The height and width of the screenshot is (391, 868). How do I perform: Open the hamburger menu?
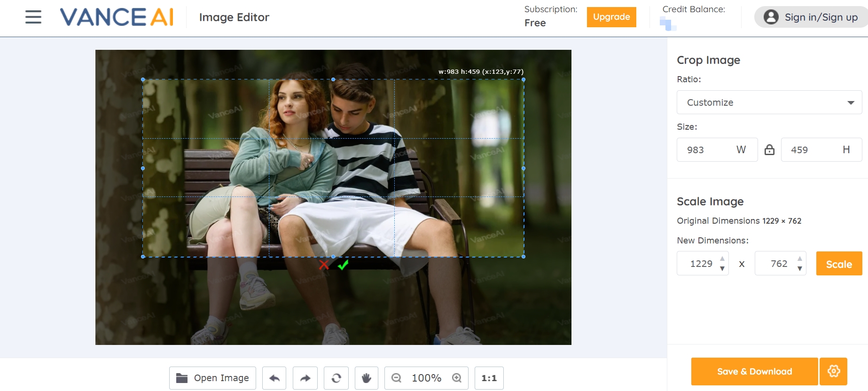pos(33,17)
